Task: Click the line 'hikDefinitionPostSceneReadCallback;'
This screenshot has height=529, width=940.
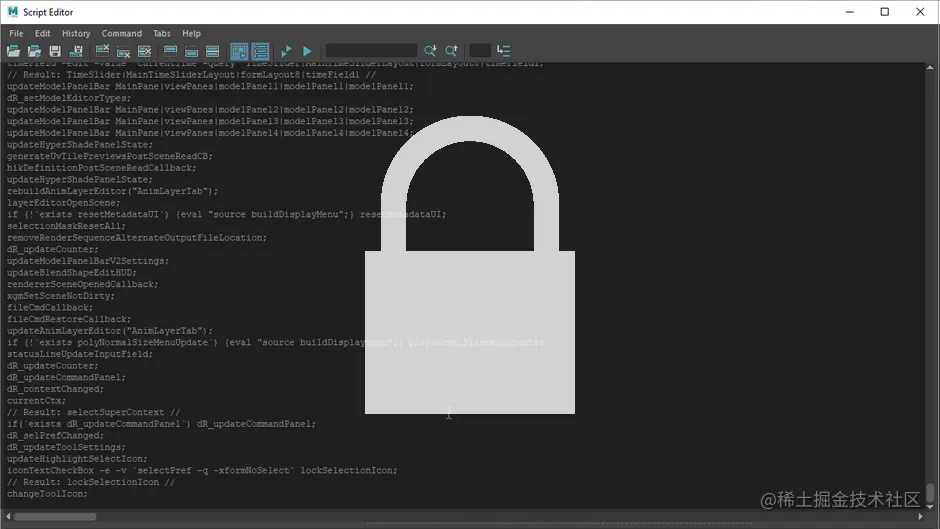Action: pyautogui.click(x=102, y=168)
